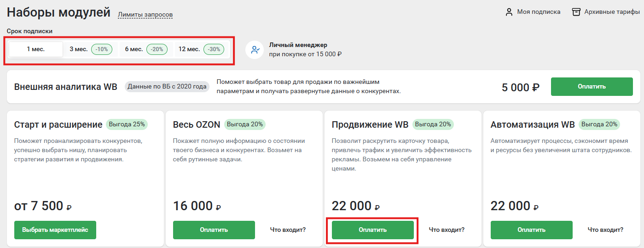Click Оплатить for Продвижение WB
644x248 pixels.
tap(373, 230)
